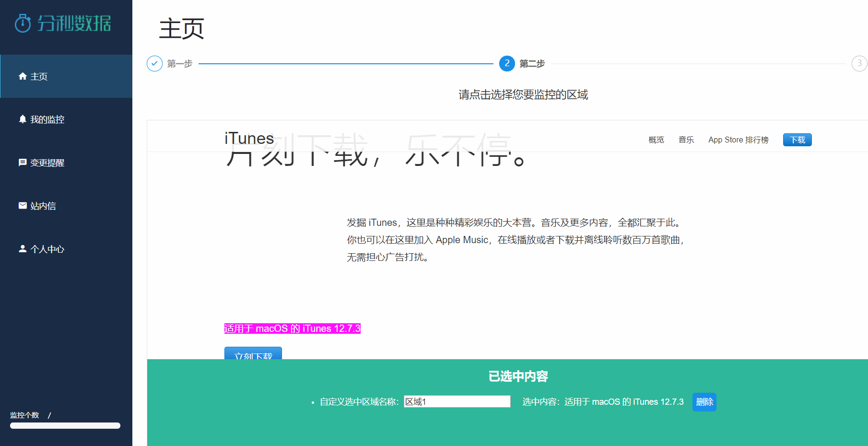This screenshot has width=868, height=446.
Task: Open 主页 in the sidebar
Action: tap(66, 76)
